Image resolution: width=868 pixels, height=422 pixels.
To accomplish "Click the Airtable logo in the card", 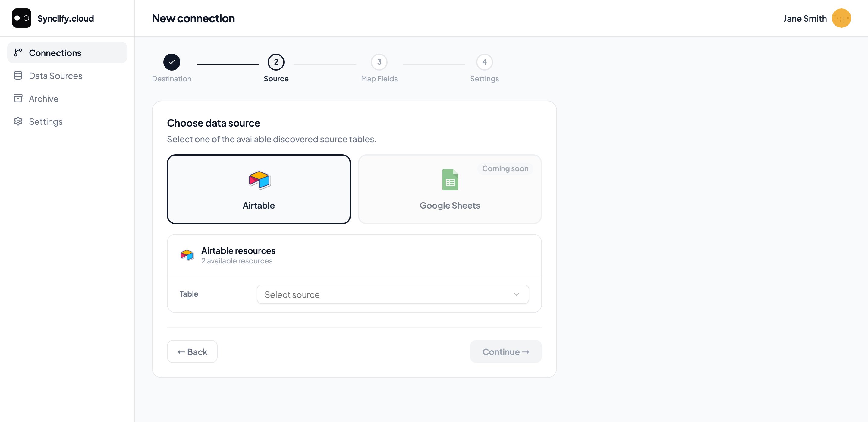I will pyautogui.click(x=259, y=180).
